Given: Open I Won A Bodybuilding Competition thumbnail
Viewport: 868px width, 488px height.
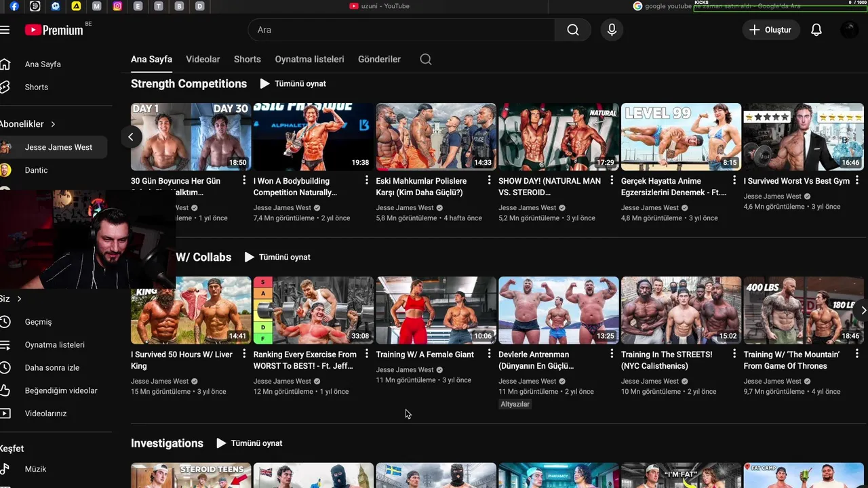Looking at the screenshot, I should click(313, 137).
